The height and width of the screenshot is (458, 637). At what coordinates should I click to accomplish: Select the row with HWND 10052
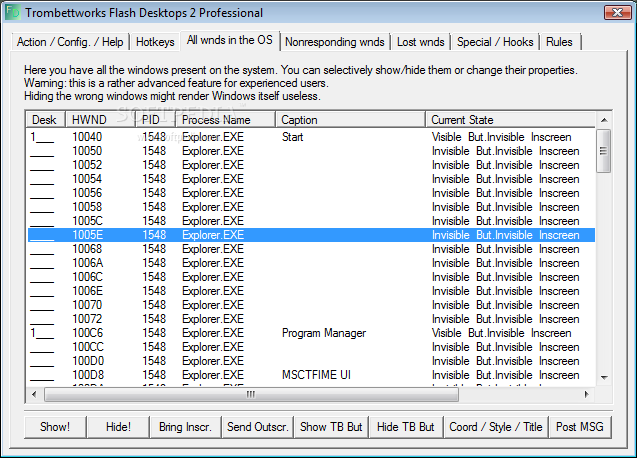pos(311,165)
